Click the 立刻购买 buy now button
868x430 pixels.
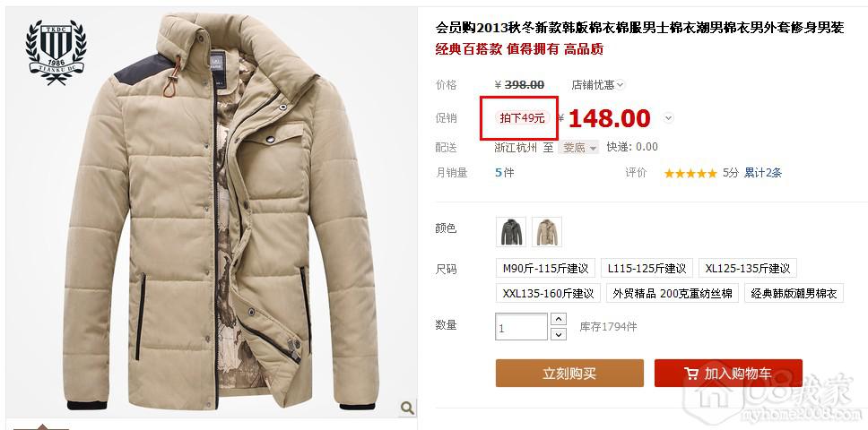569,373
